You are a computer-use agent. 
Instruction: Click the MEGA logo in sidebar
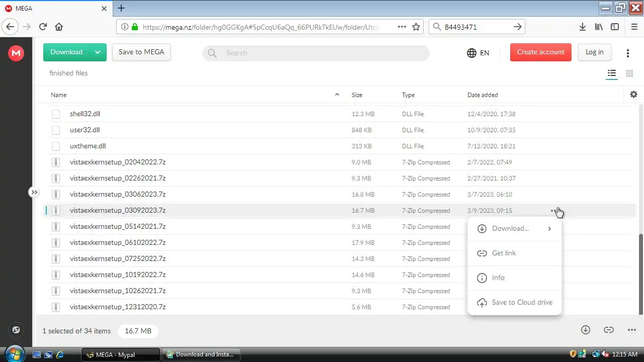point(16,53)
